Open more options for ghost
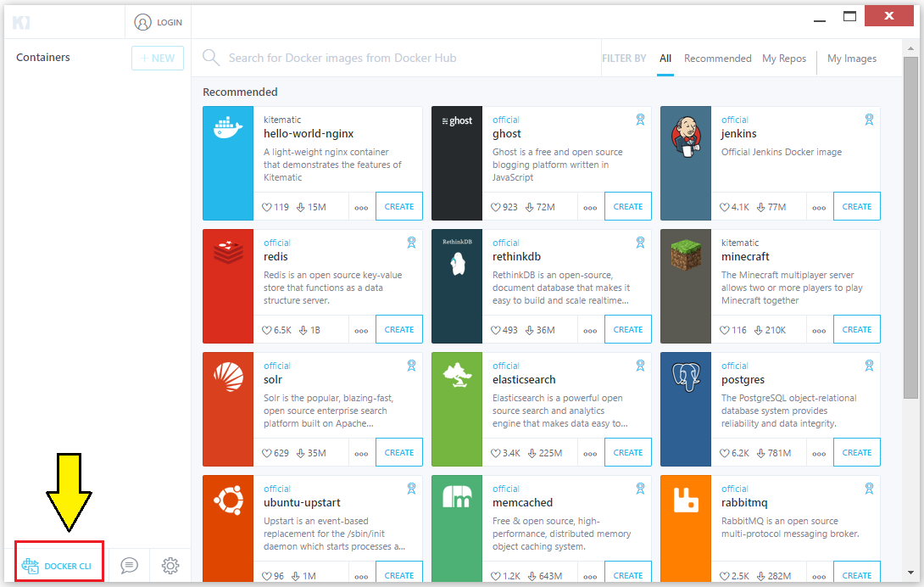 590,208
